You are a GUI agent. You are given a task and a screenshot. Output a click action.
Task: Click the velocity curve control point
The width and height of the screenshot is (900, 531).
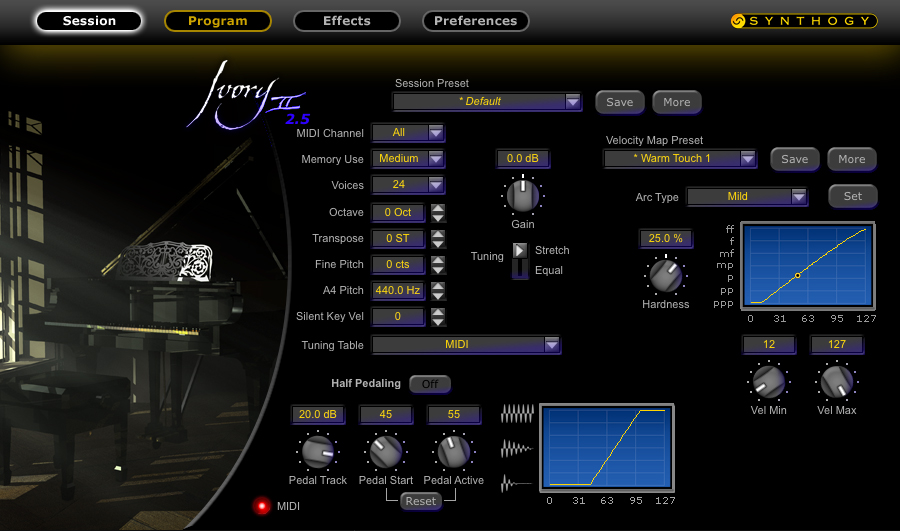[797, 276]
